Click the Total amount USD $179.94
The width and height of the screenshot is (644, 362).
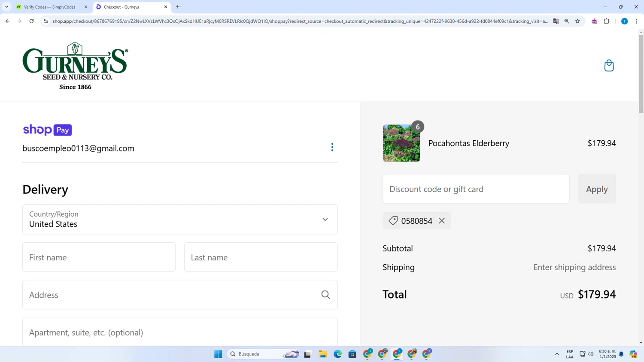588,294
